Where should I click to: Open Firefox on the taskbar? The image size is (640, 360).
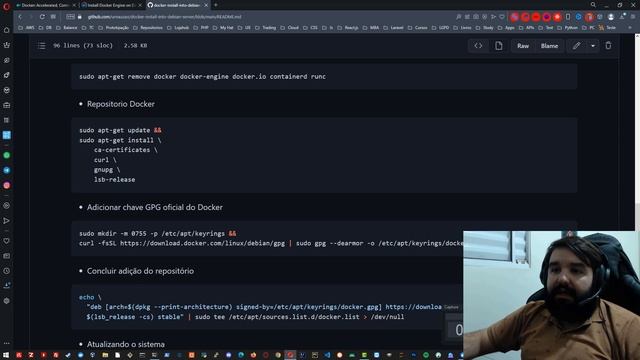click(x=253, y=355)
